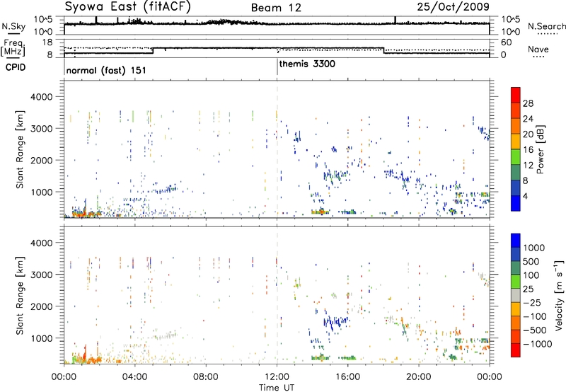Click the 60 tick label beside Nave axis
The height and width of the screenshot is (392, 566).
click(507, 42)
